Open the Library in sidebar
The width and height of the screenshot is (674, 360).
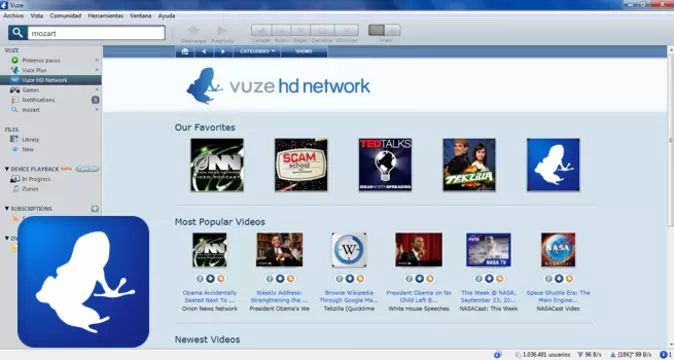pyautogui.click(x=31, y=140)
